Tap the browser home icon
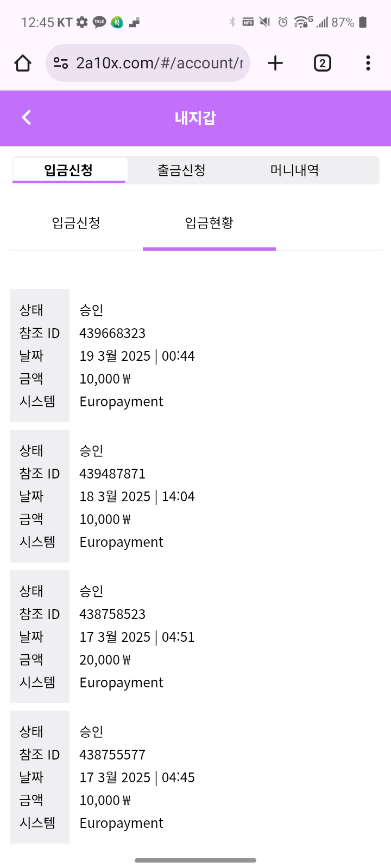391x868 pixels. tap(23, 63)
